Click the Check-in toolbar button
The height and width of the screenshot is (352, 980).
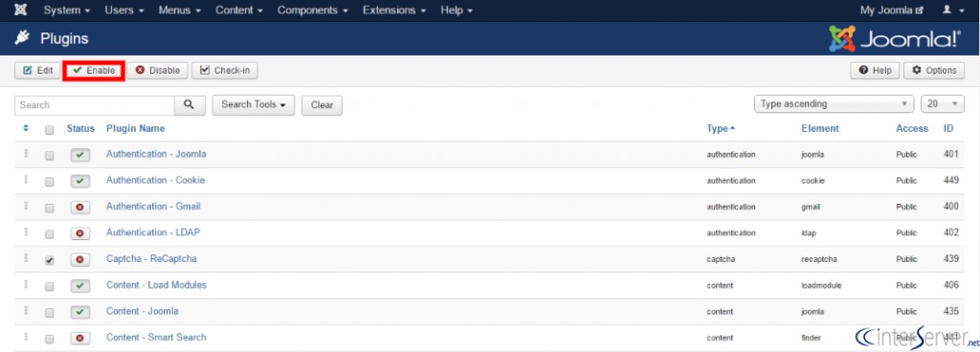point(225,71)
